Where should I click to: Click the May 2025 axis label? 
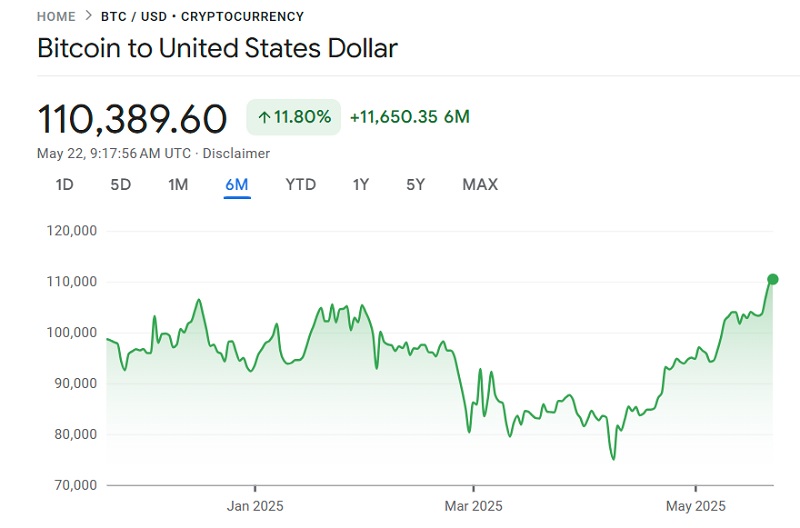click(695, 505)
